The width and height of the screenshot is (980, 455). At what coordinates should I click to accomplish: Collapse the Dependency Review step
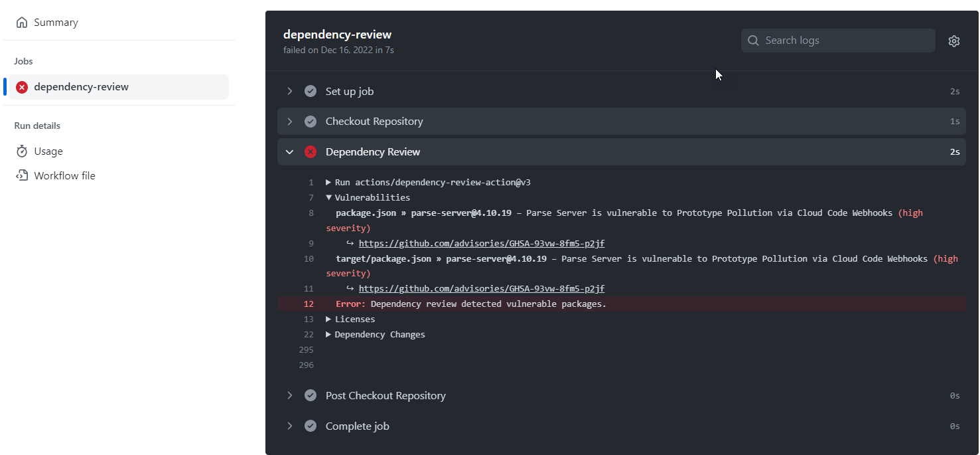point(289,151)
